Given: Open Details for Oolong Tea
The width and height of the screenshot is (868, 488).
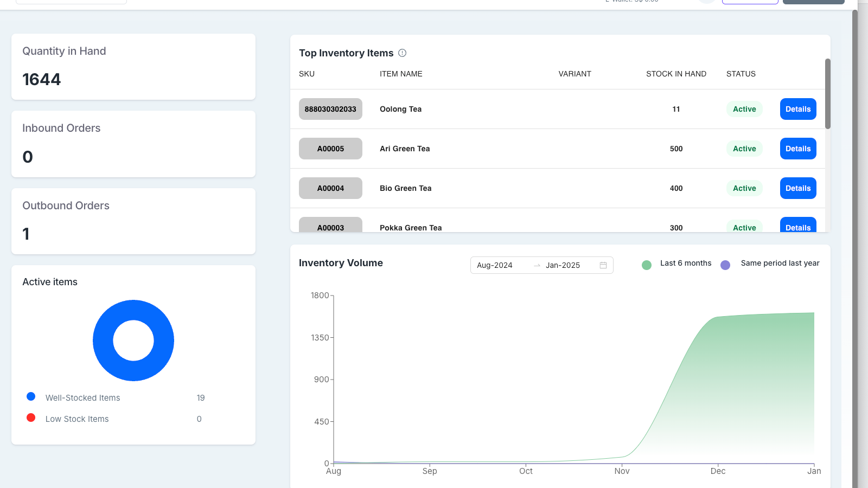Looking at the screenshot, I should tap(797, 109).
